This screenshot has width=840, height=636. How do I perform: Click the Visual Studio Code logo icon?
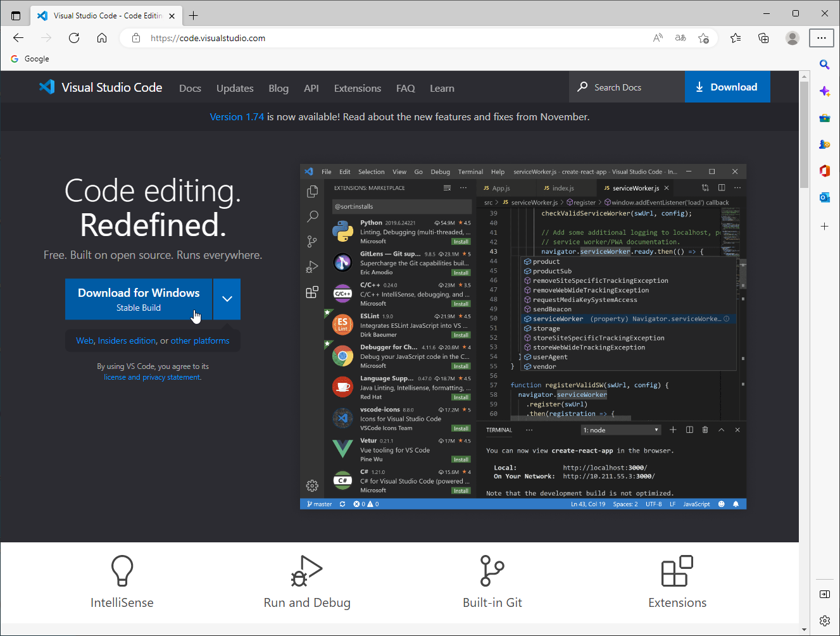47,87
